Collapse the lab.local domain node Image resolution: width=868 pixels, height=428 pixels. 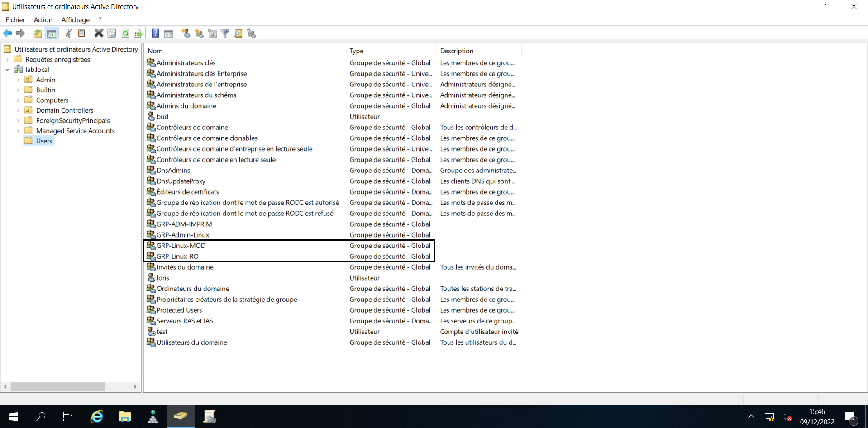click(x=7, y=70)
